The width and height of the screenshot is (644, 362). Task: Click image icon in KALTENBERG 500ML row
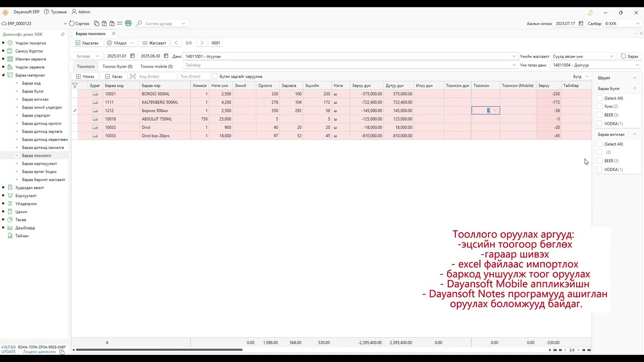coord(95,102)
